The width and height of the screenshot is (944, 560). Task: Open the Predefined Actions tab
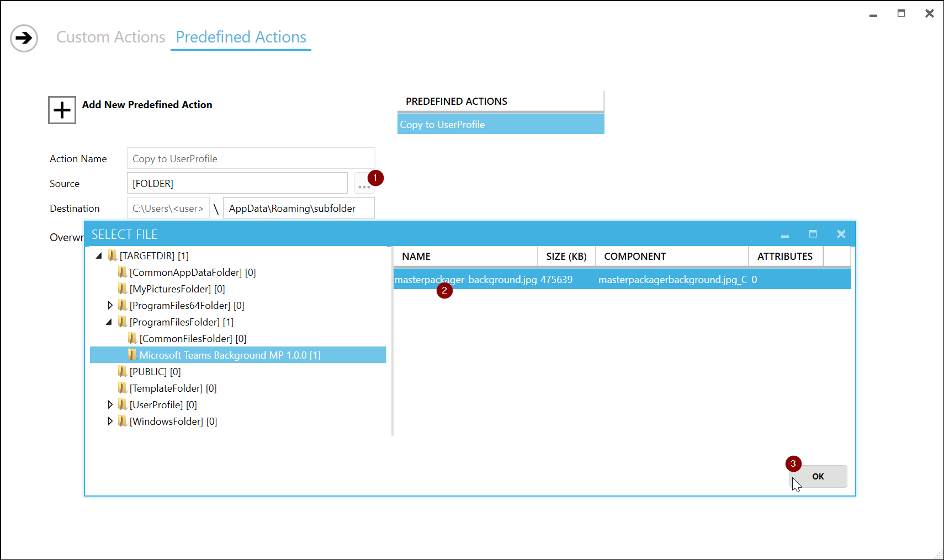point(241,37)
